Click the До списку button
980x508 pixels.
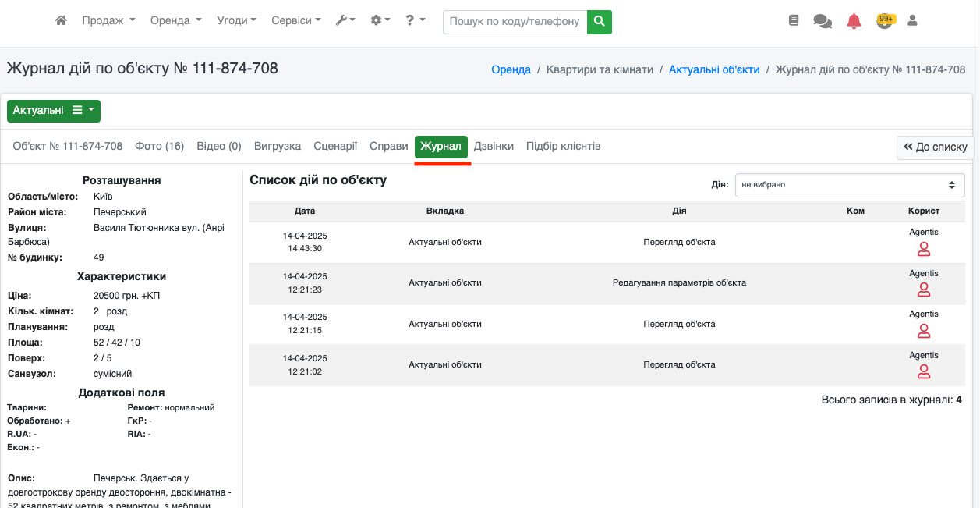click(x=935, y=147)
